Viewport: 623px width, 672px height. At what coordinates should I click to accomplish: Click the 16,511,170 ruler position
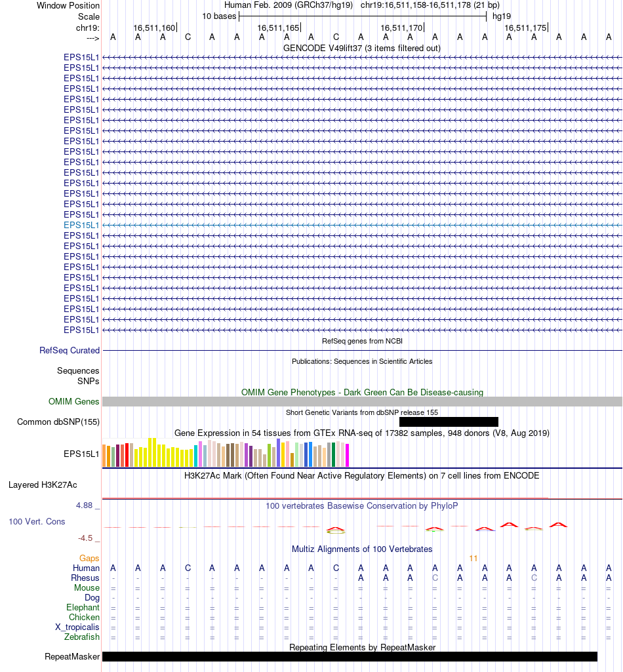click(401, 28)
